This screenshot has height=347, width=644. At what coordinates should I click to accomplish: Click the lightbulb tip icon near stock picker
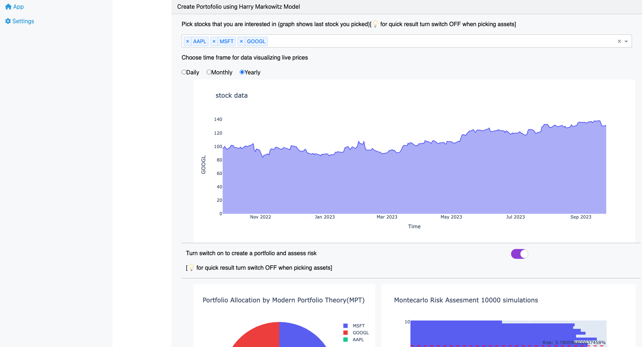tap(376, 24)
